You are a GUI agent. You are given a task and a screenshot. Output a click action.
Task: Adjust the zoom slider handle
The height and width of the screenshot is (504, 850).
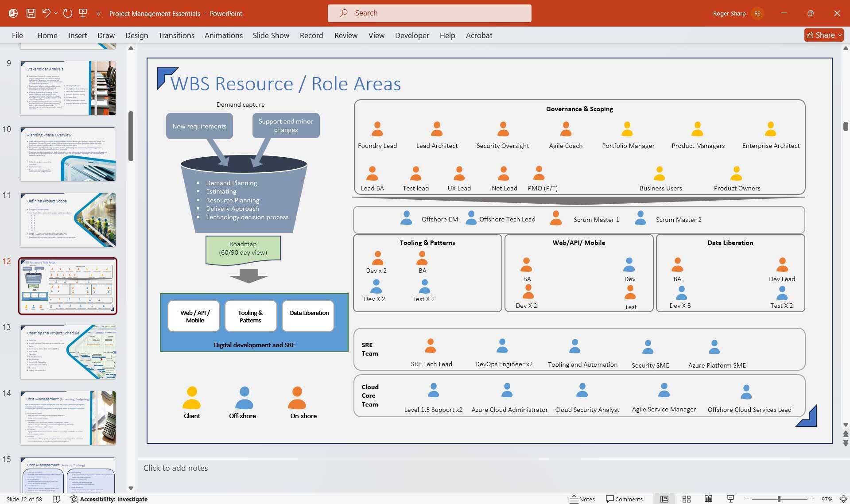pos(779,499)
